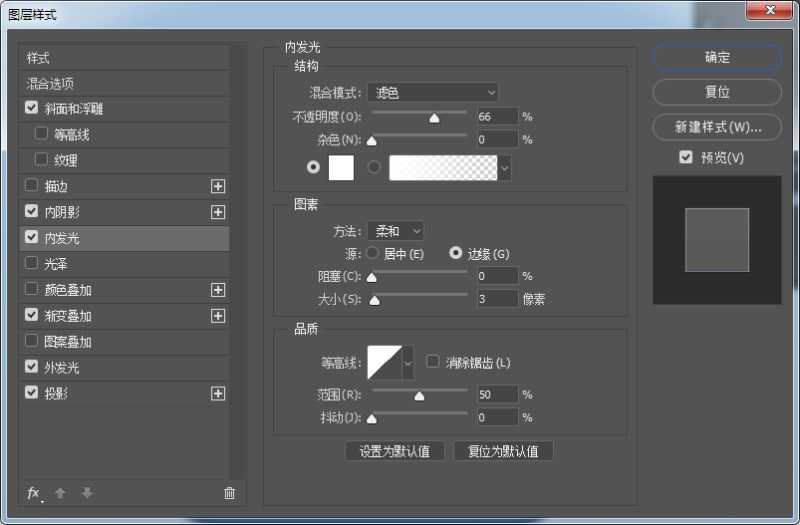The width and height of the screenshot is (800, 525).
Task: Add another 内阴影 effect with plus icon
Action: [x=218, y=212]
